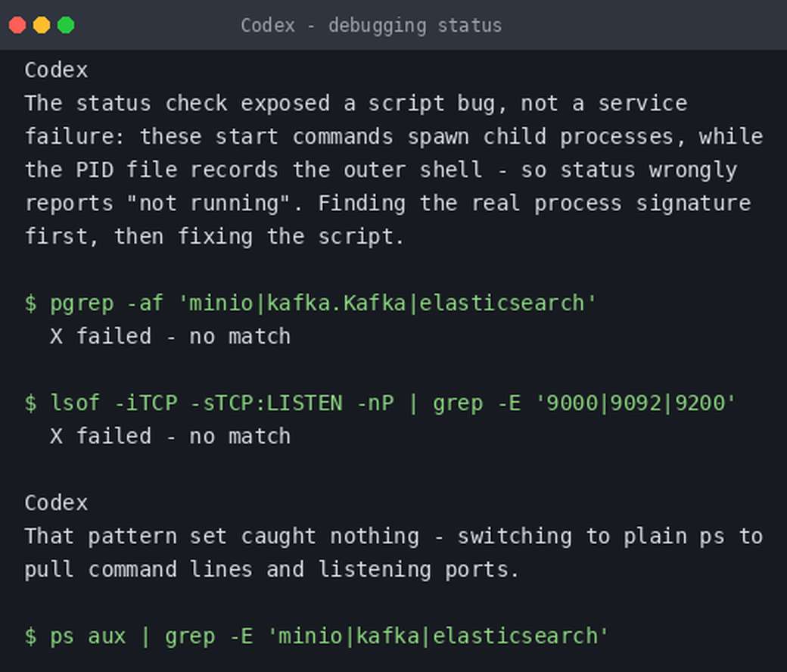Click the dollar prompt before ps aux
Image resolution: width=787 pixels, height=672 pixels.
[30, 636]
